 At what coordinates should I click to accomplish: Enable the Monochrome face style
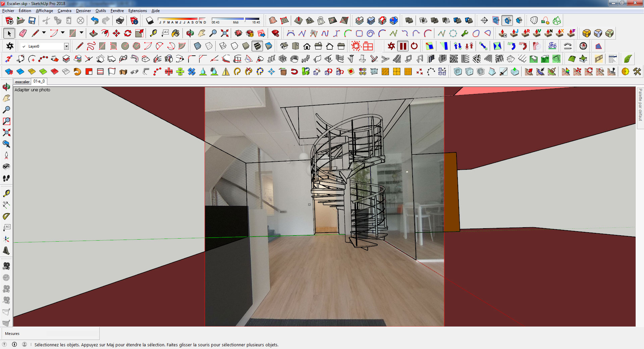(x=269, y=46)
